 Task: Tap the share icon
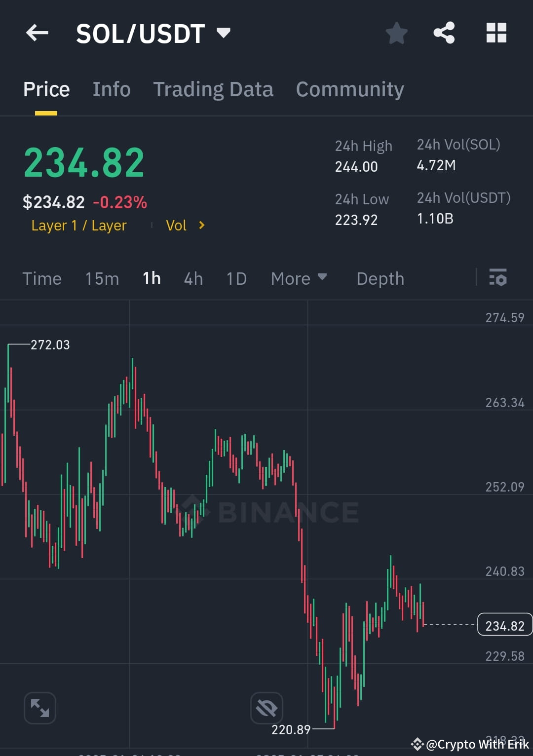[x=444, y=33]
